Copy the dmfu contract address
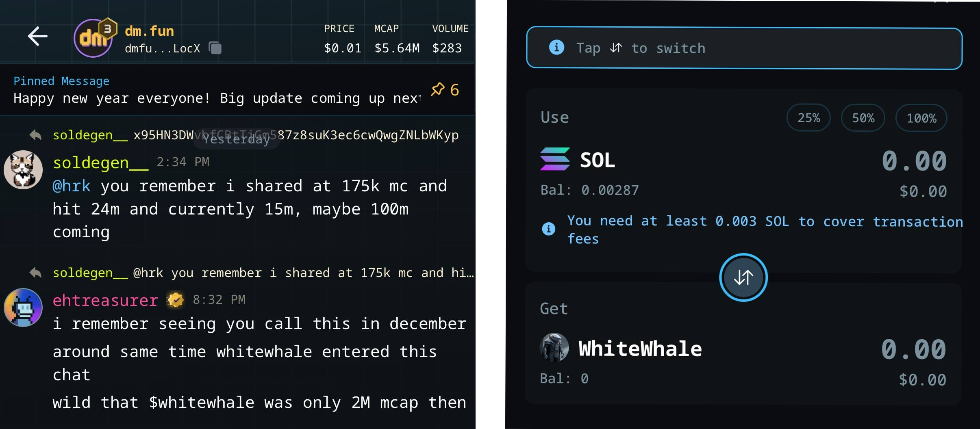Image resolution: width=980 pixels, height=429 pixels. (x=215, y=48)
